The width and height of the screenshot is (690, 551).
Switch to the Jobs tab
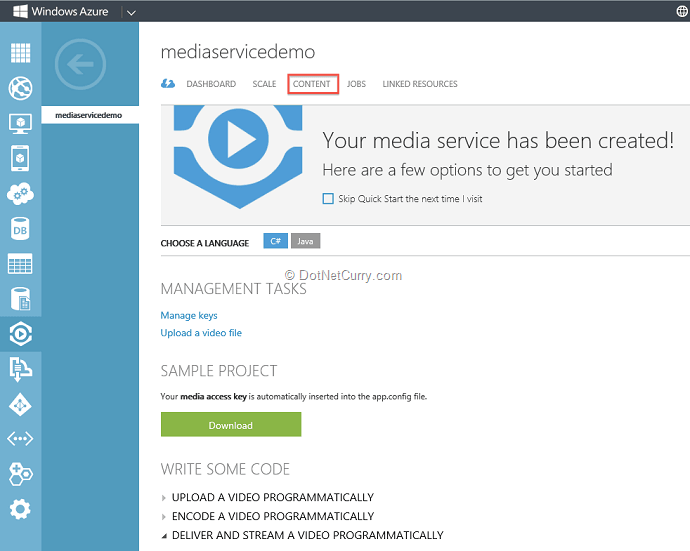tap(356, 84)
